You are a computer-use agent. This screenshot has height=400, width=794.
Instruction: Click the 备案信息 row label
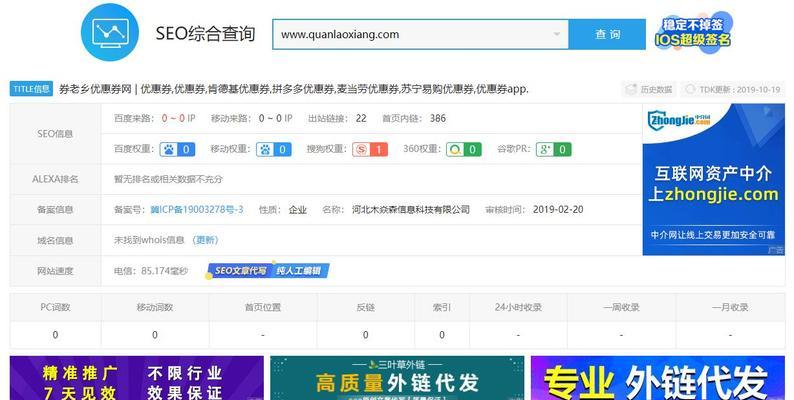55,210
